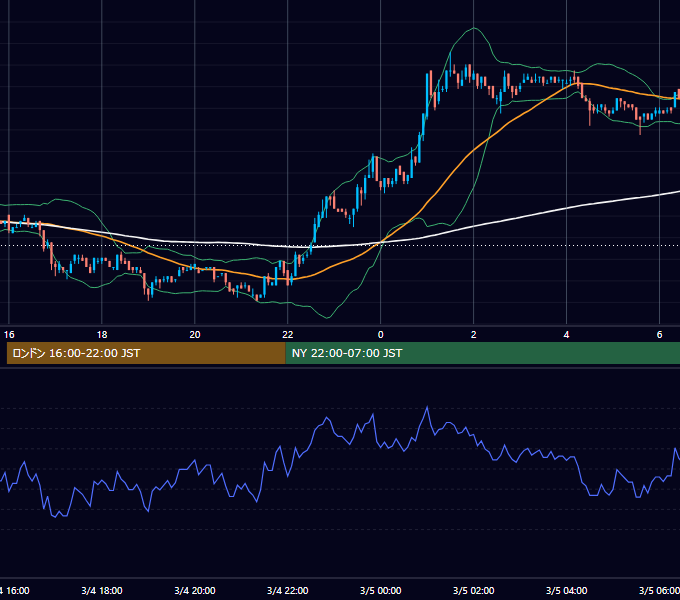This screenshot has width=680, height=600.
Task: Click the '3/5 02:00' date label
Action: click(x=474, y=591)
